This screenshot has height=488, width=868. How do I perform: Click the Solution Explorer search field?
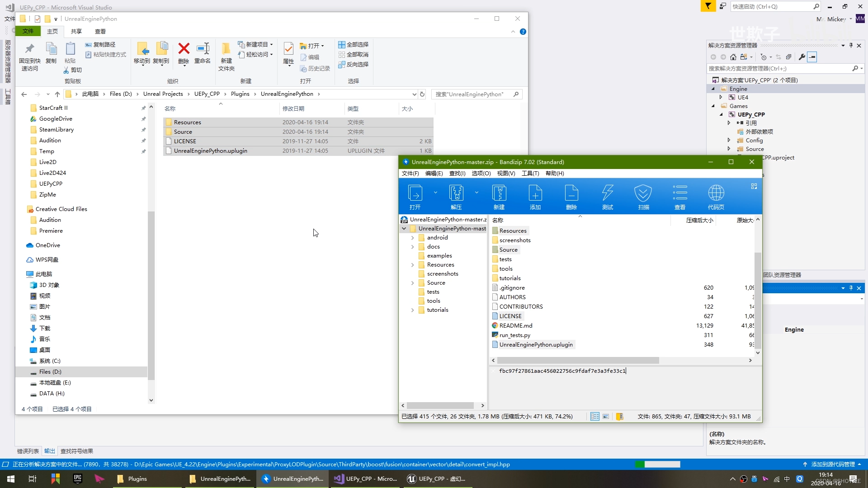(x=785, y=68)
